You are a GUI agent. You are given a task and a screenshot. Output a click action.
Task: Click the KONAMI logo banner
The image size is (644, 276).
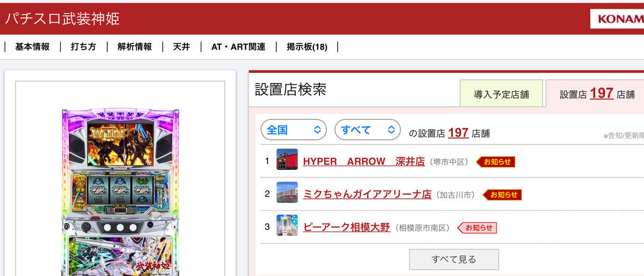(x=617, y=19)
